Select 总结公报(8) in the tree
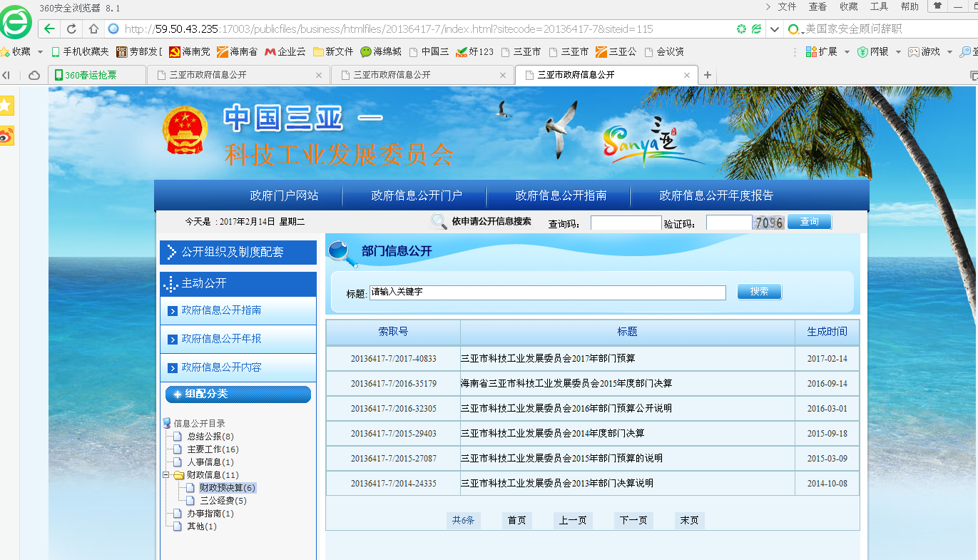978x560 pixels. [x=210, y=437]
